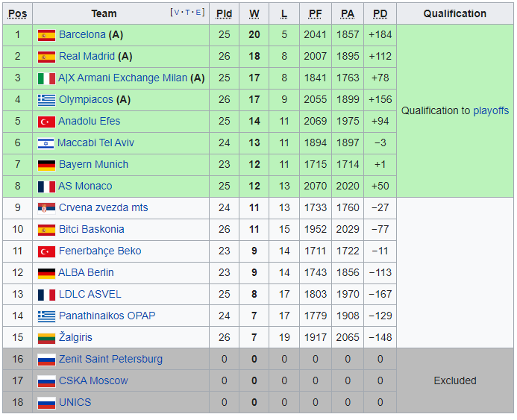This screenshot has width=517, height=420.
Task: Click the PD column header abbreviation
Action: tap(380, 13)
